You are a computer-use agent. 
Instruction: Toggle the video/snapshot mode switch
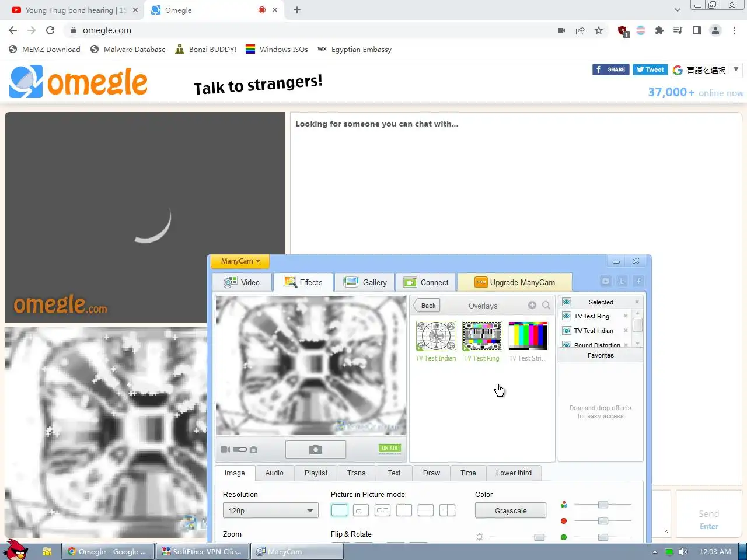[240, 450]
